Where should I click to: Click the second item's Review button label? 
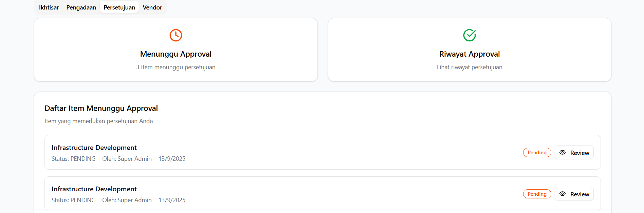[579, 194]
